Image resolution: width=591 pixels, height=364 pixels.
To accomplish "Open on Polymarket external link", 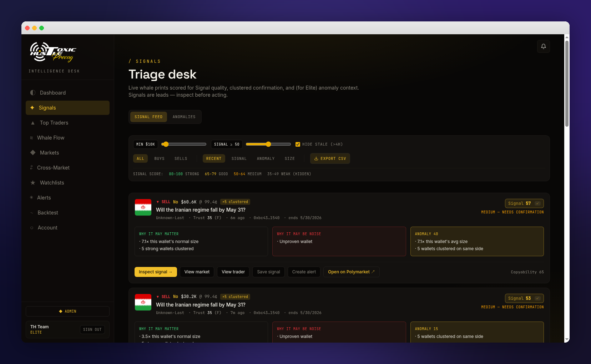I will pos(351,272).
